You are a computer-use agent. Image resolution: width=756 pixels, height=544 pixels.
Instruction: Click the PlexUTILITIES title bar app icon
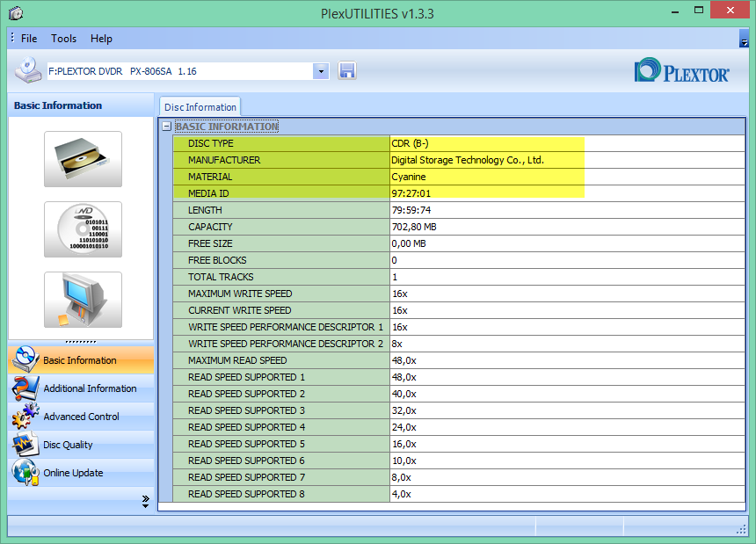pos(16,13)
